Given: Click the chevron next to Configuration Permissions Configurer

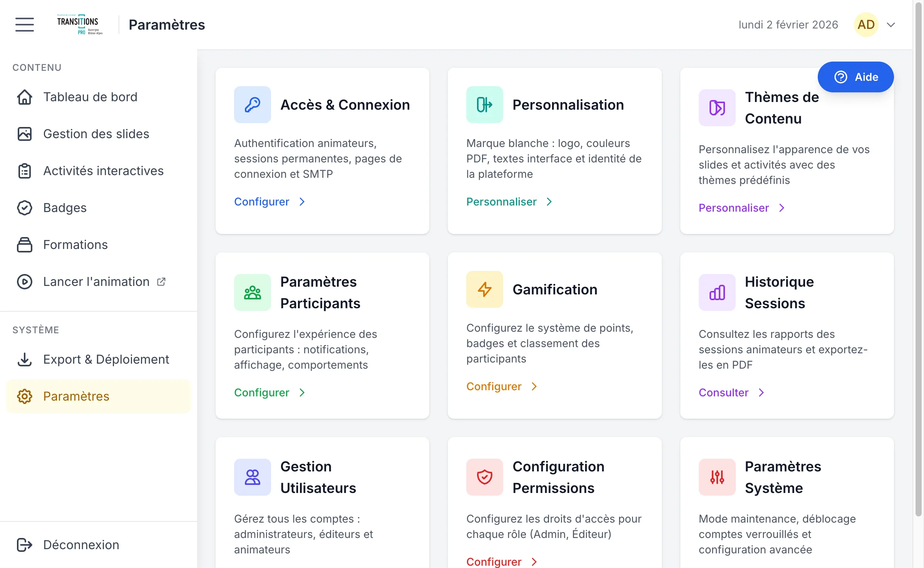Looking at the screenshot, I should [534, 562].
